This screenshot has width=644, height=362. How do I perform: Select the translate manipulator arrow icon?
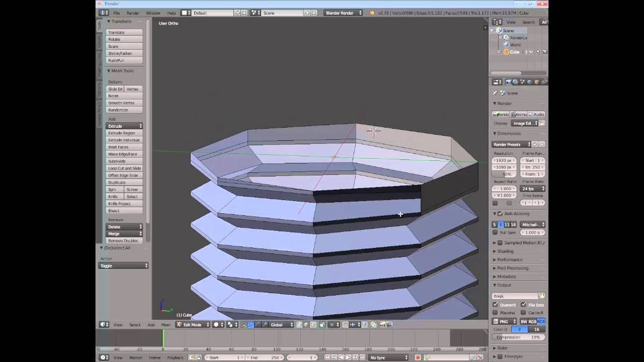click(x=251, y=324)
